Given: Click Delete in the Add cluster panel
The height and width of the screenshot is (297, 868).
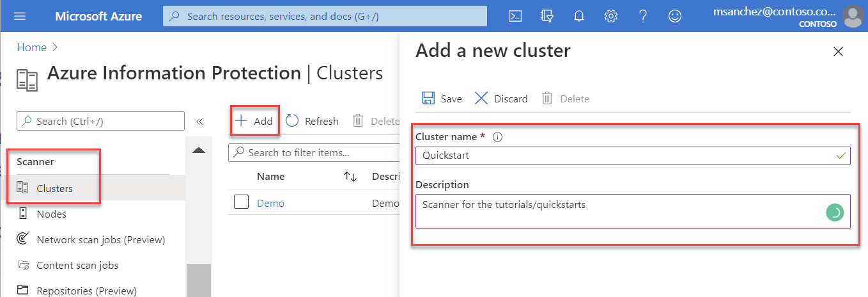Looking at the screenshot, I should coord(566,99).
